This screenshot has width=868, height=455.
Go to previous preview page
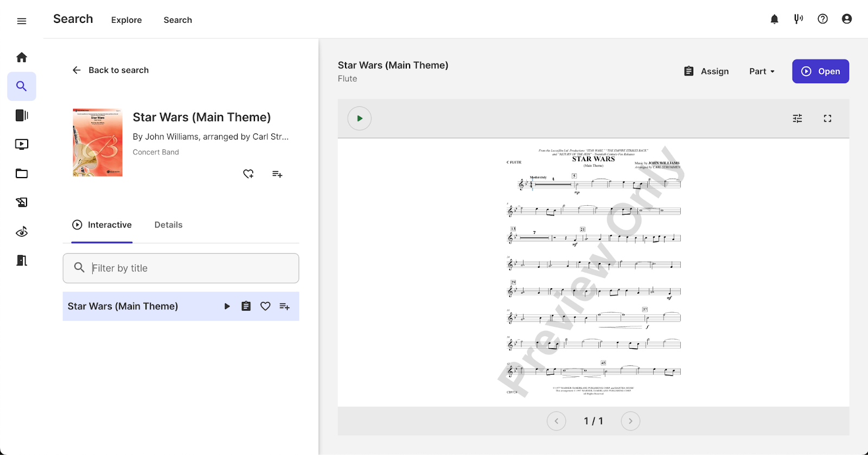(557, 421)
